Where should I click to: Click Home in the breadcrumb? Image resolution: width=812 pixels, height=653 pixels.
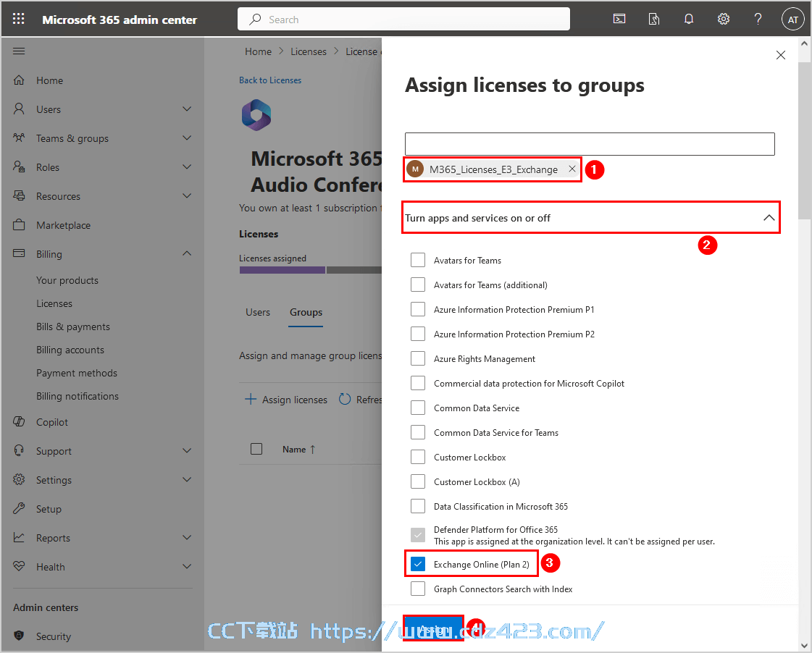click(x=259, y=51)
